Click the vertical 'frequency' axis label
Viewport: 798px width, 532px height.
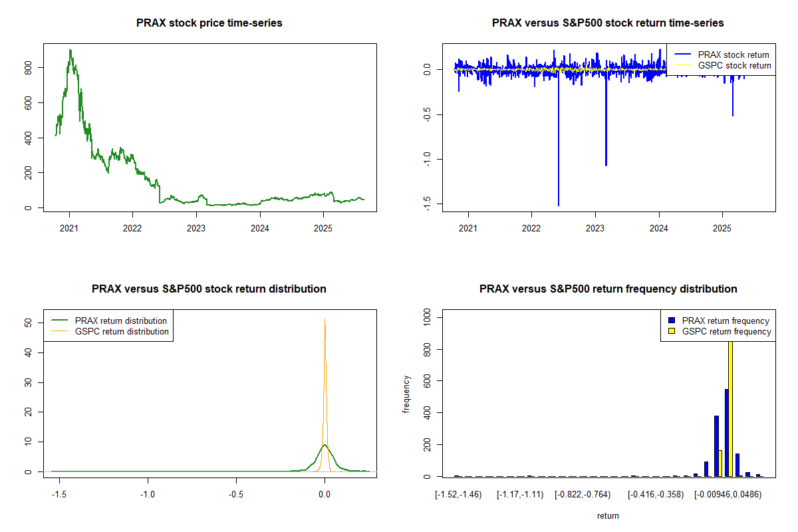click(x=407, y=394)
